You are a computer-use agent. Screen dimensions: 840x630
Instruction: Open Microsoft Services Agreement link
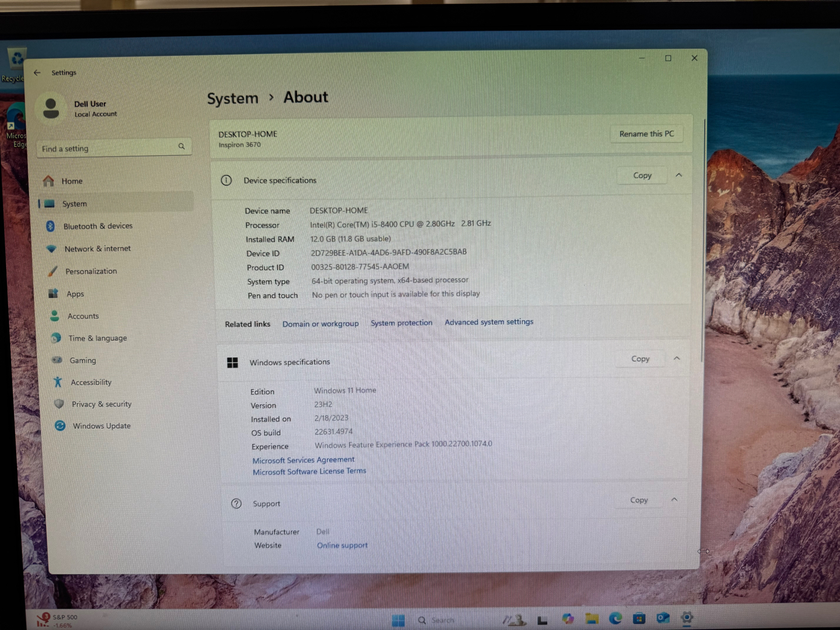coord(303,460)
